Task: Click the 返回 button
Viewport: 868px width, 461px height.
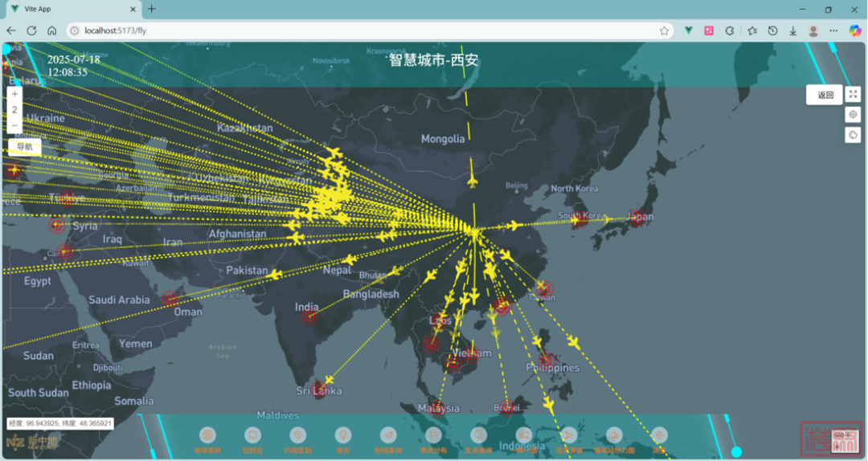Action: (825, 95)
